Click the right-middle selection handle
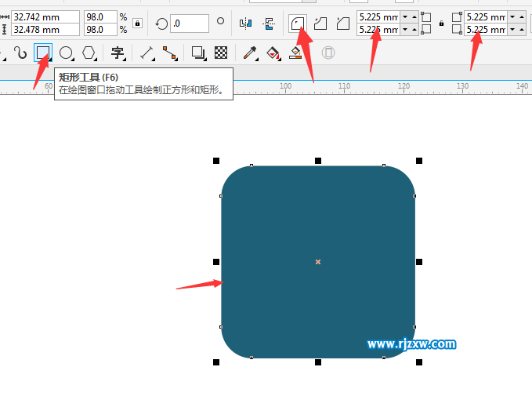This screenshot has width=532, height=407. (x=419, y=262)
